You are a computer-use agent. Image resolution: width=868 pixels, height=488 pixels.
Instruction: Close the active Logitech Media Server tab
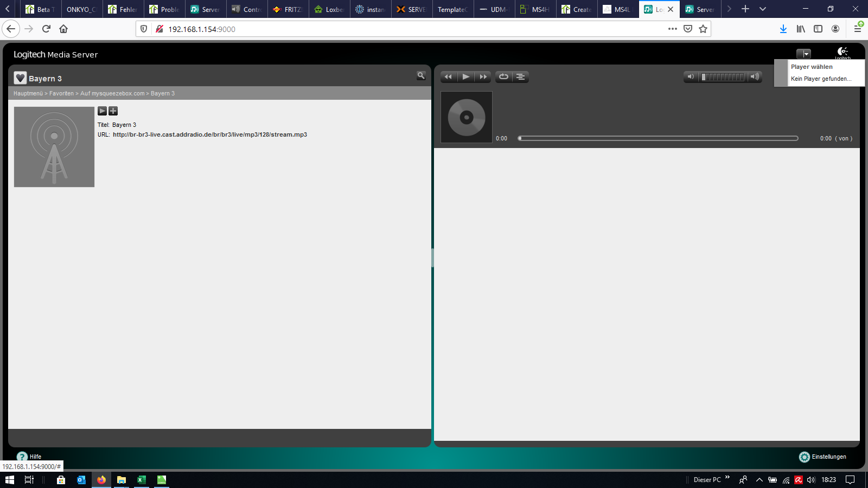[x=671, y=9]
